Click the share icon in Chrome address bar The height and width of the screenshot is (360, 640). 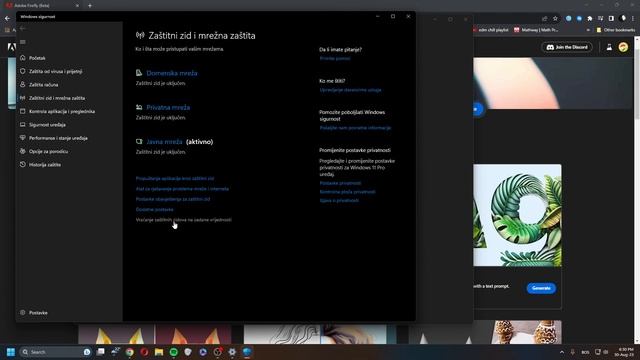(544, 18)
